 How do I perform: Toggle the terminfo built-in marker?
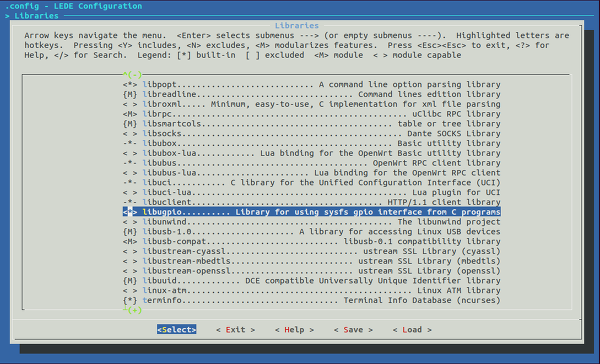(130, 300)
